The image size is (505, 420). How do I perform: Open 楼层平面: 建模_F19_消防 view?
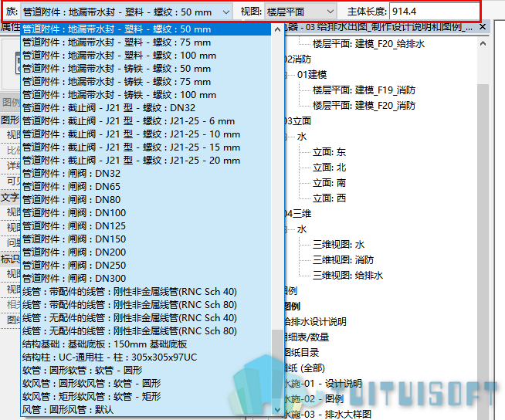[x=364, y=90]
